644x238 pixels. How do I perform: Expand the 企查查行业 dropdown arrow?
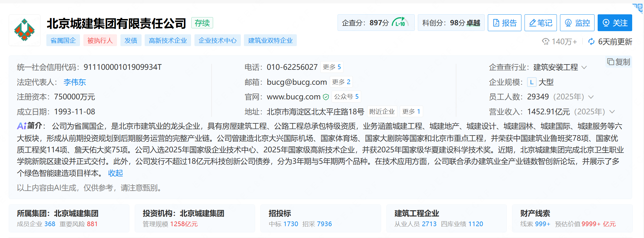click(584, 67)
